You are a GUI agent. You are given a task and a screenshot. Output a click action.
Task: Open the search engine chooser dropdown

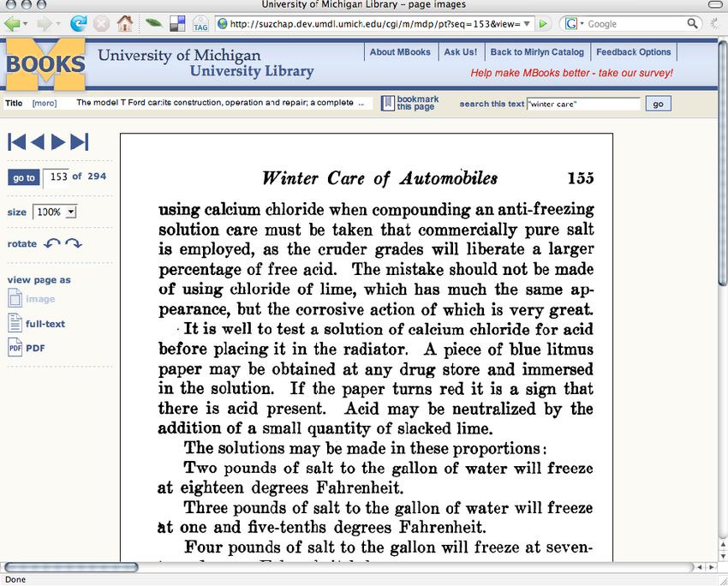click(x=582, y=23)
